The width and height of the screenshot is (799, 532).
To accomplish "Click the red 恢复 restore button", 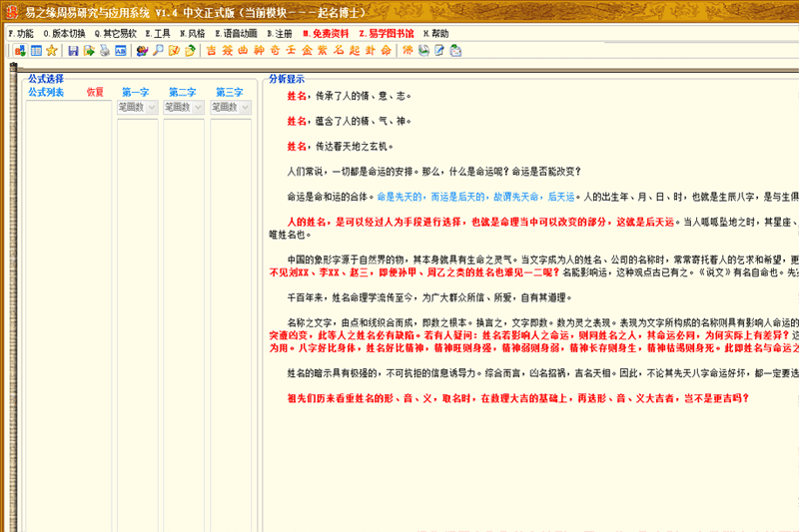I will [x=95, y=92].
